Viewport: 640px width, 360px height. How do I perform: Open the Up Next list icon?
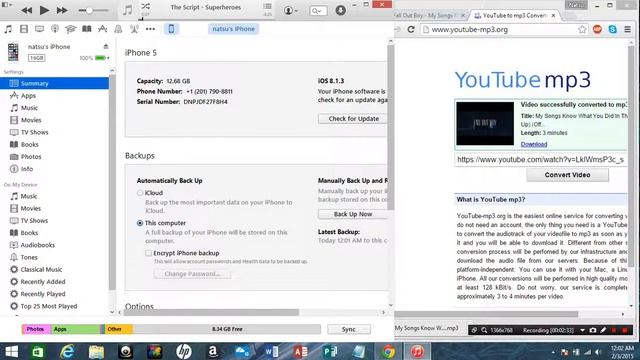click(267, 6)
